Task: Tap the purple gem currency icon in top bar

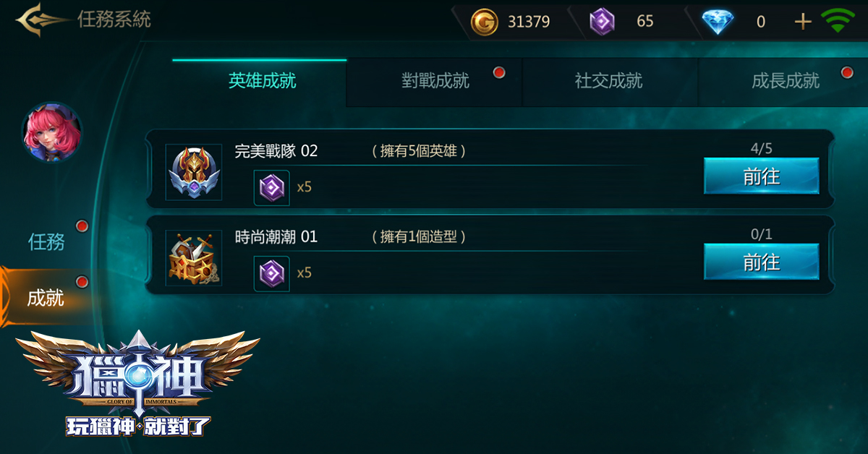Action: 602,22
